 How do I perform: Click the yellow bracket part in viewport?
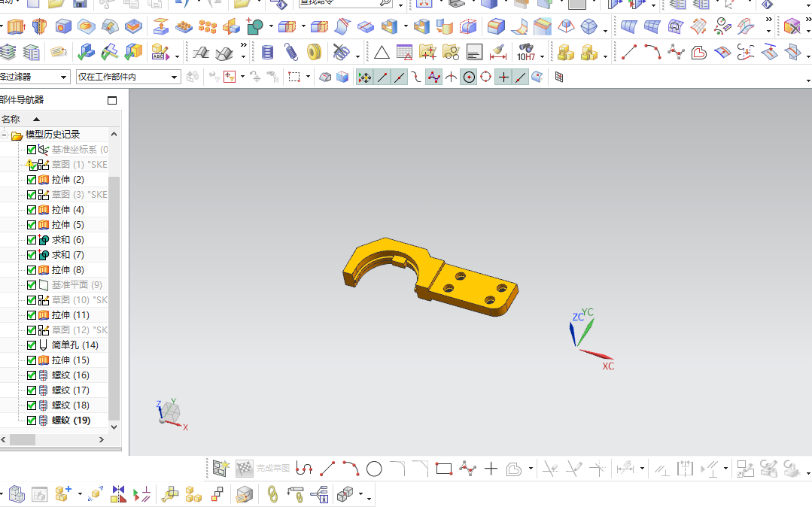coord(429,277)
